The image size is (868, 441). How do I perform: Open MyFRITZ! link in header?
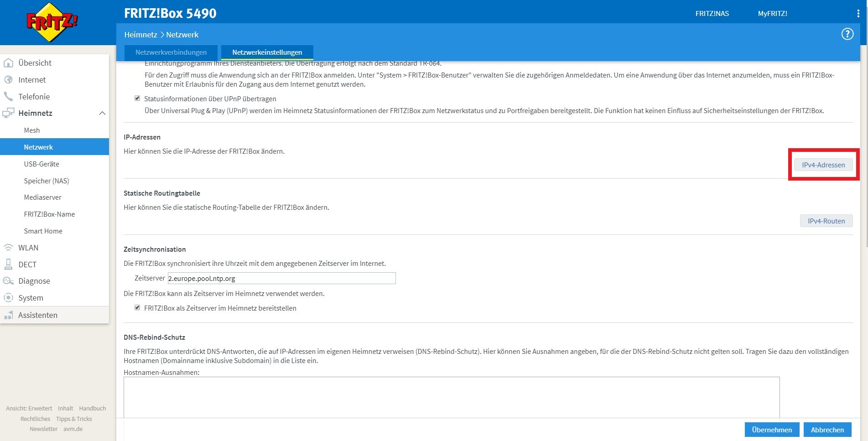click(x=772, y=14)
